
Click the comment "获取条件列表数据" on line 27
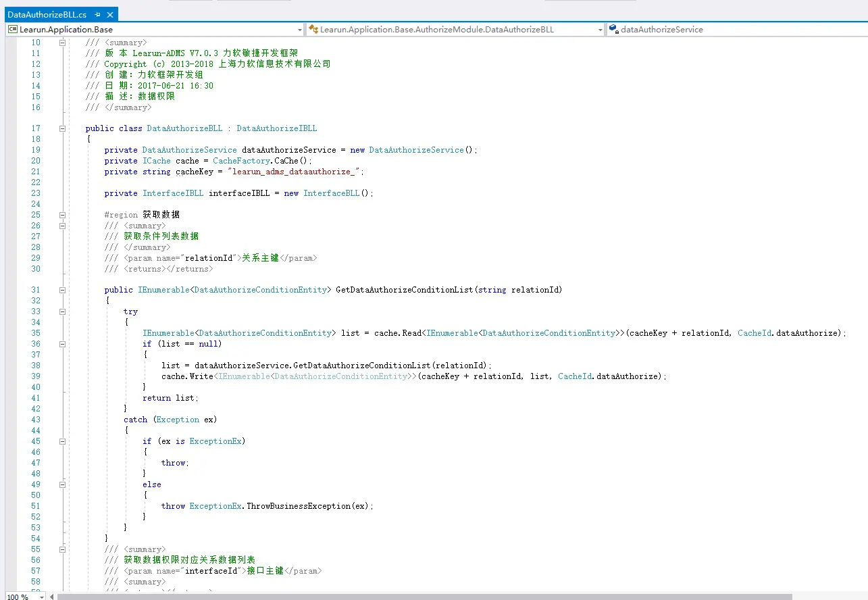(x=161, y=236)
